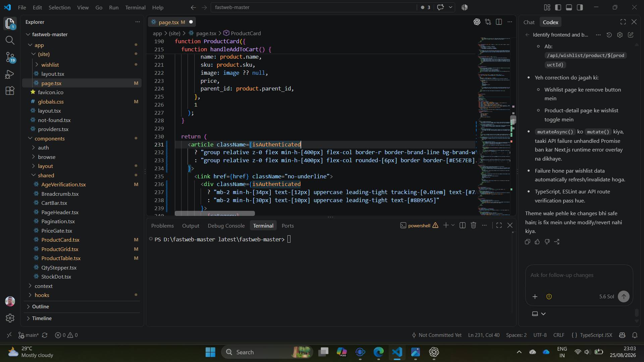The height and width of the screenshot is (362, 644).
Task: Kill the terminal with trash icon
Action: [x=473, y=226]
